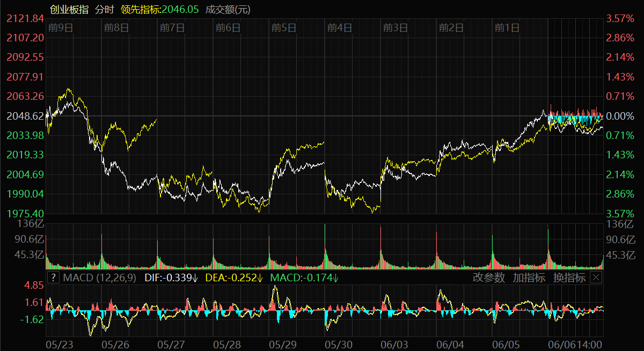Click the 0.00% percent axis label

tap(619, 116)
